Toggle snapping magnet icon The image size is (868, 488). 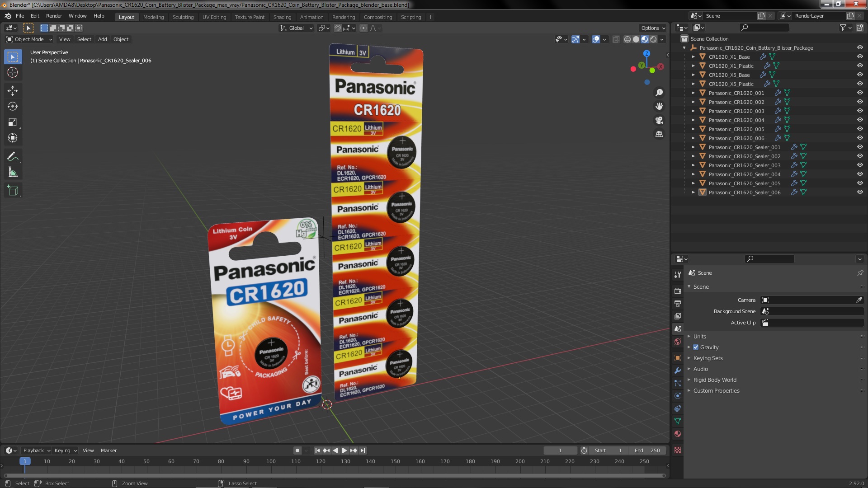pyautogui.click(x=338, y=28)
